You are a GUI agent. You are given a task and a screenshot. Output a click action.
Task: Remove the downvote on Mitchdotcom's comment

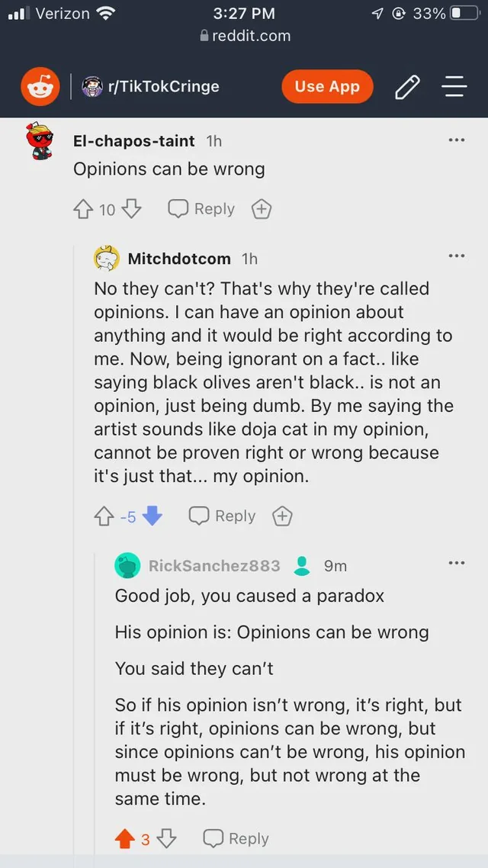(x=152, y=516)
